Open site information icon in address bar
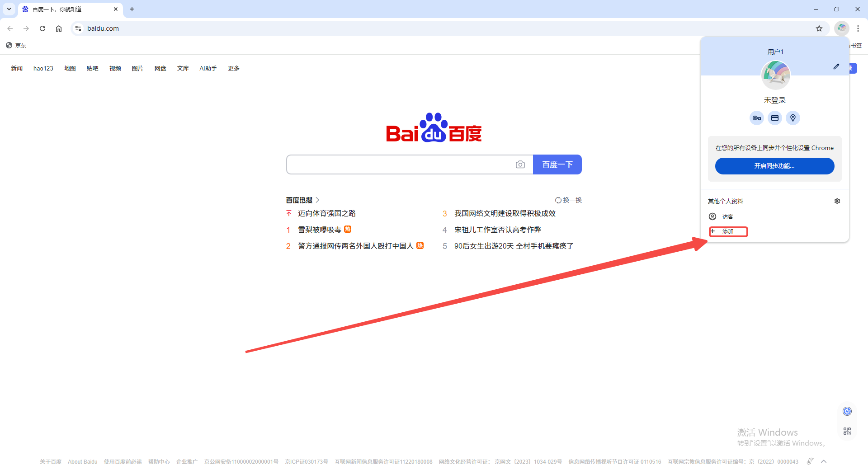868x470 pixels. click(78, 28)
